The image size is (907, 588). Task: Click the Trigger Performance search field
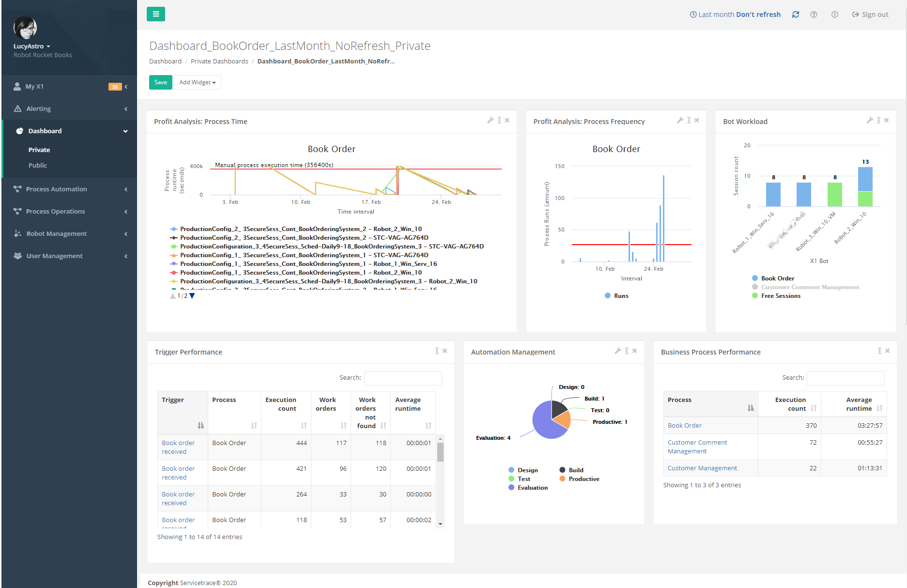point(402,378)
